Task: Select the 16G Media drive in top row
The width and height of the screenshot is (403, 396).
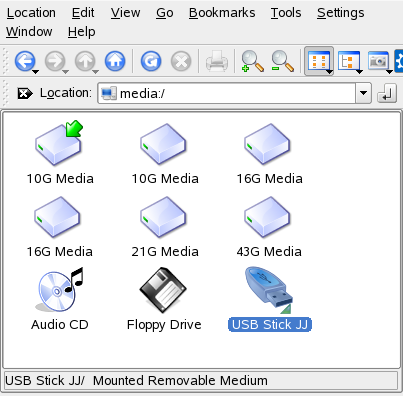Action: click(267, 144)
